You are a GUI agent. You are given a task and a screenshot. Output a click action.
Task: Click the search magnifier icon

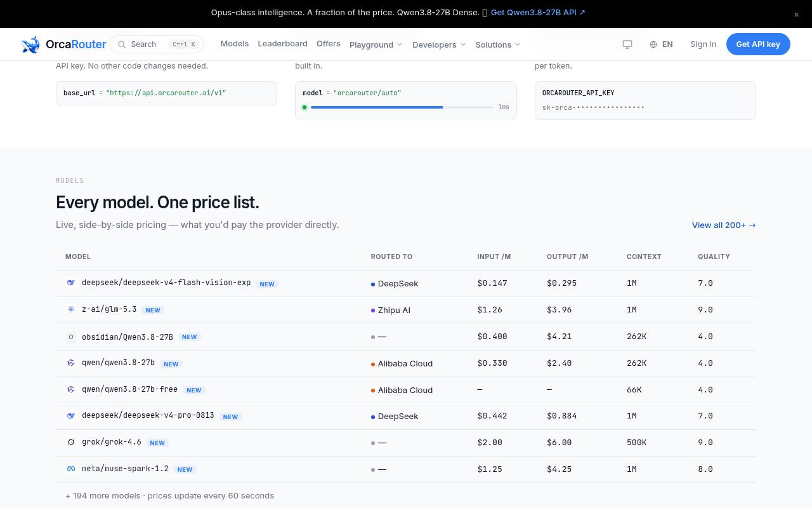click(122, 44)
